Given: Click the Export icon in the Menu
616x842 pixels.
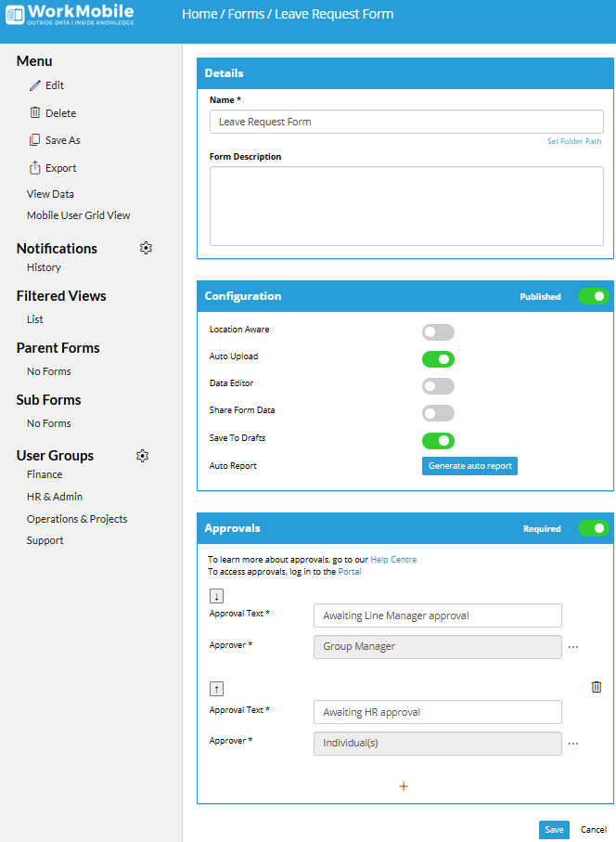Looking at the screenshot, I should 35,168.
